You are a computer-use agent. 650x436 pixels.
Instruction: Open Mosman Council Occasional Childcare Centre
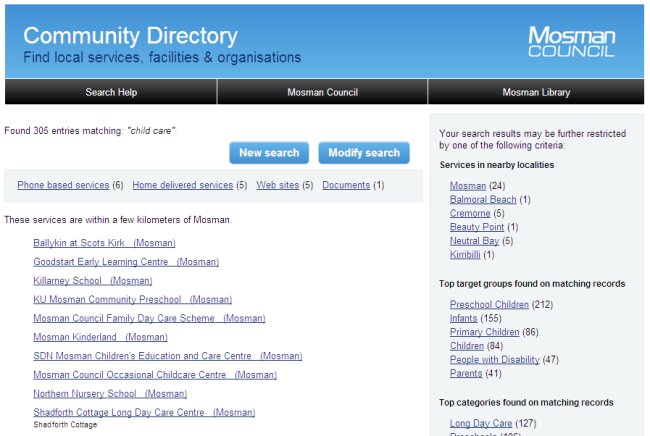155,375
